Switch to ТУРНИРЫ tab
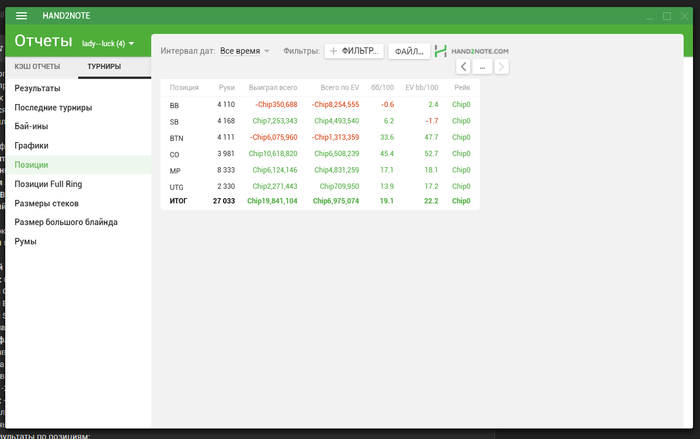 pos(104,67)
